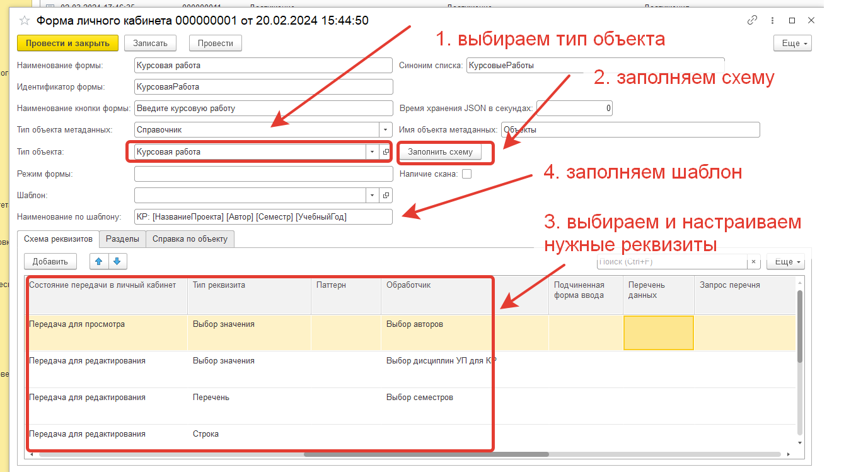The image size is (868, 472).
Task: Click the favorites star icon
Action: click(25, 20)
